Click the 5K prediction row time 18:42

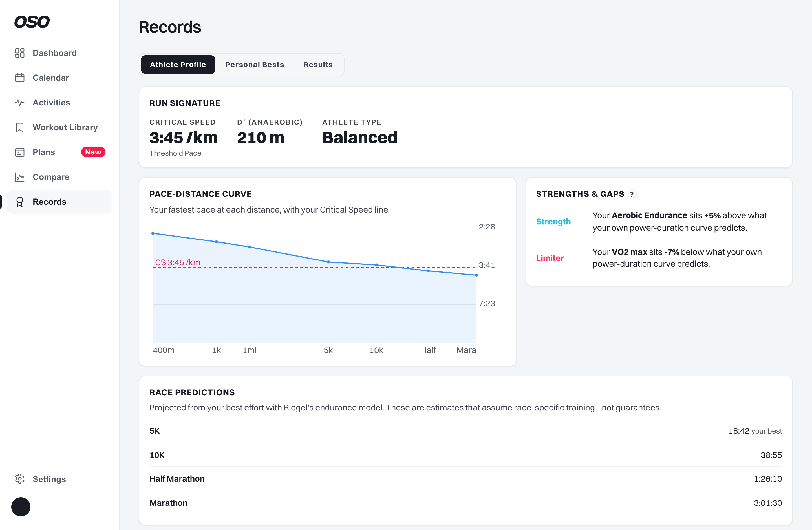(739, 431)
